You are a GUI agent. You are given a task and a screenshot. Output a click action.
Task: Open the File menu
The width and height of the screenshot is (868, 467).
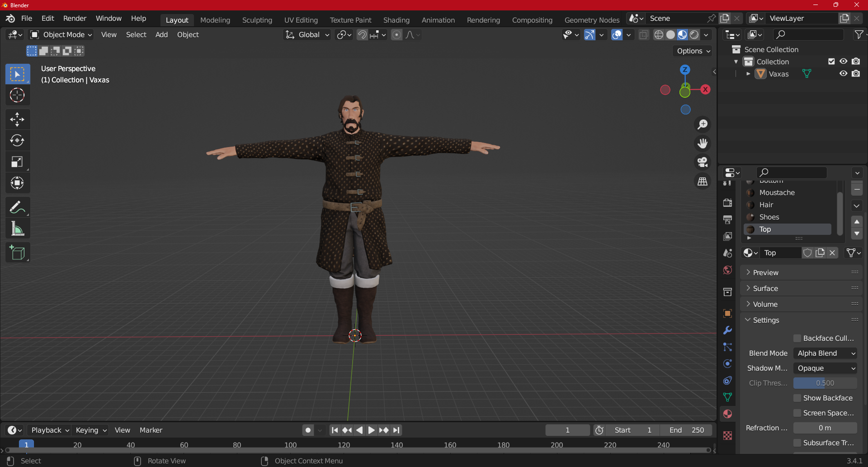coord(27,19)
